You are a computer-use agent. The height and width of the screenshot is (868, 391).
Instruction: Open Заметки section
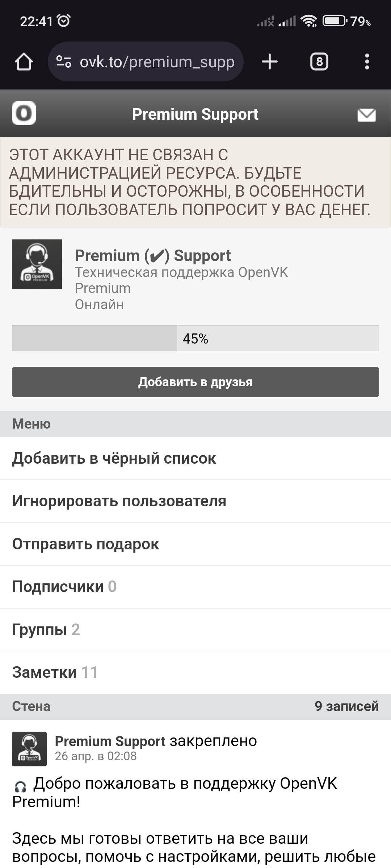coord(195,672)
